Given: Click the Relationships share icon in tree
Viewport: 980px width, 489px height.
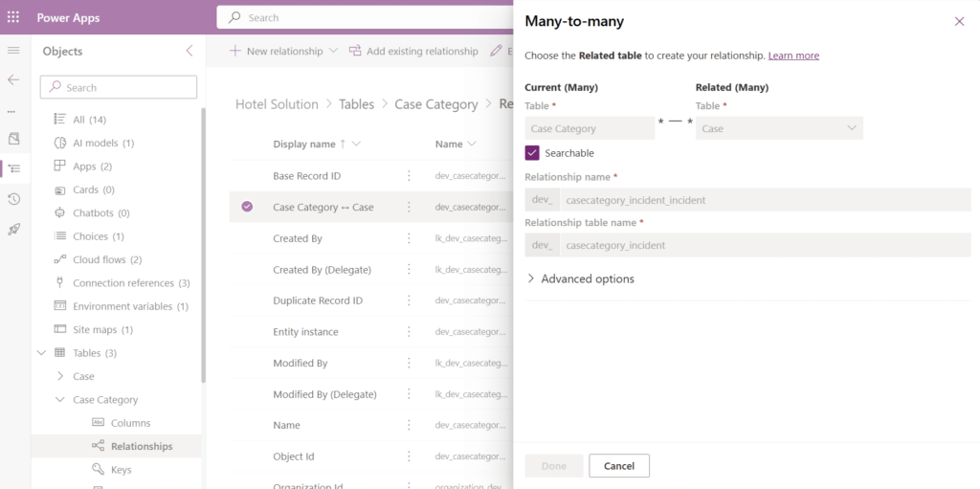Looking at the screenshot, I should (x=99, y=446).
